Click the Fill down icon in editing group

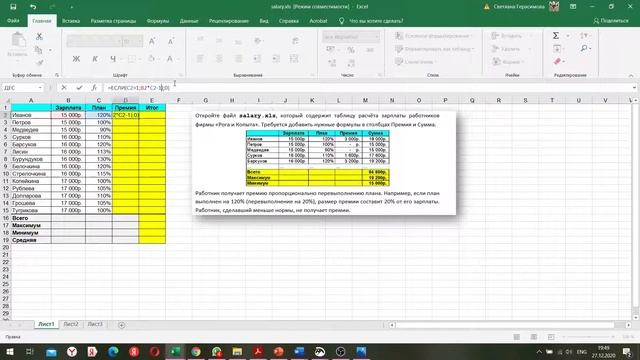pyautogui.click(x=557, y=49)
